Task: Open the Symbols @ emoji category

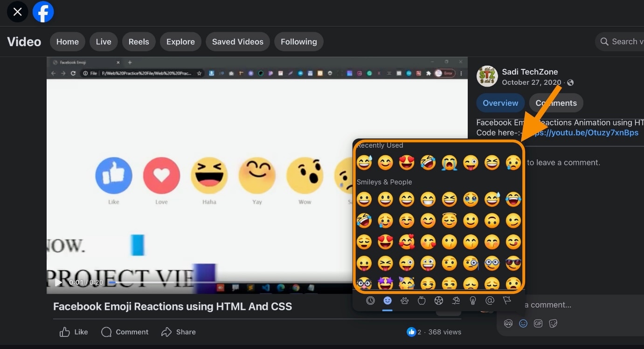Action: [x=490, y=301]
